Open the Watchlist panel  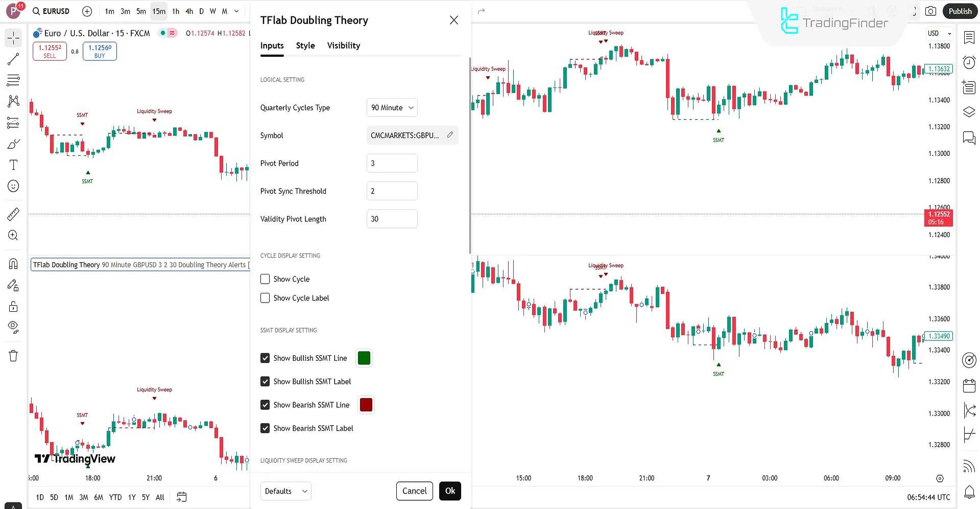pyautogui.click(x=969, y=37)
